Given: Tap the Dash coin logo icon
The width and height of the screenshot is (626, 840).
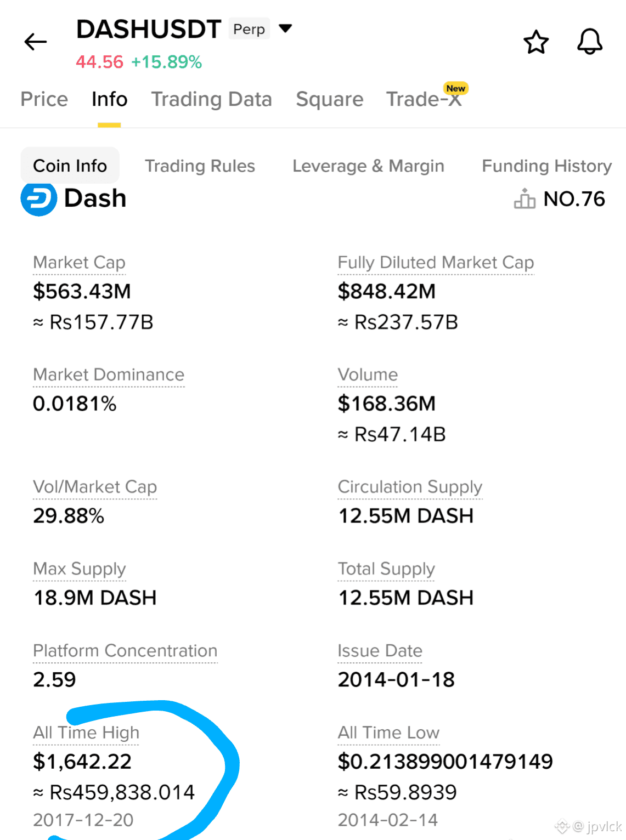Looking at the screenshot, I should click(39, 198).
